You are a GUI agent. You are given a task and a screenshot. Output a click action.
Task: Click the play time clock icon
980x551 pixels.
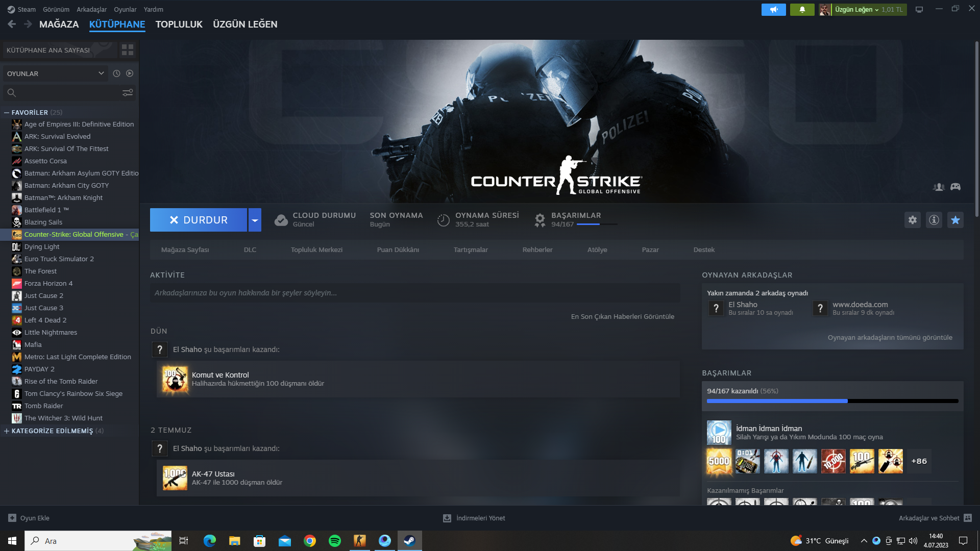[x=444, y=220]
